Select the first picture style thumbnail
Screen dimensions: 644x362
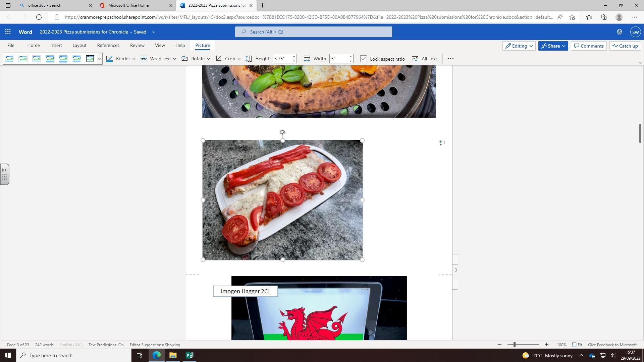coord(10,59)
